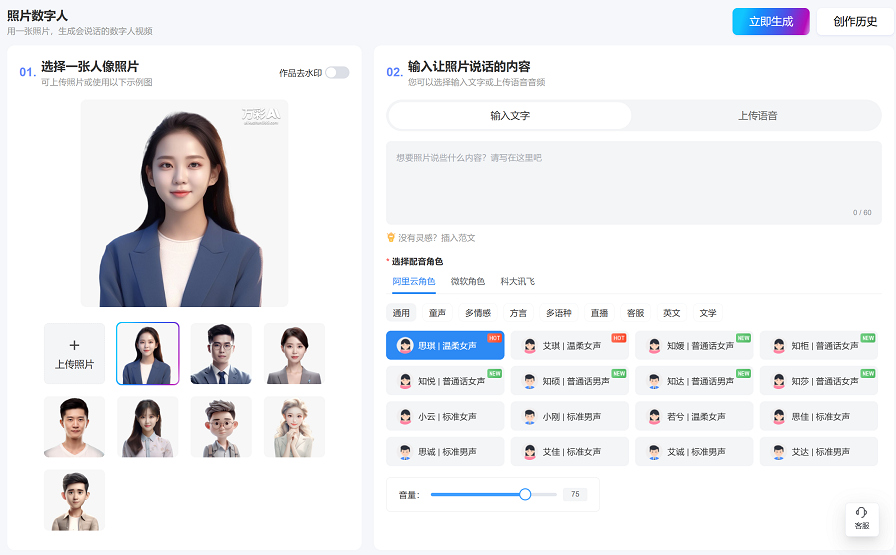Image resolution: width=896 pixels, height=555 pixels.
Task: Select the 知柜 普通话女声 voice
Action: coord(818,345)
